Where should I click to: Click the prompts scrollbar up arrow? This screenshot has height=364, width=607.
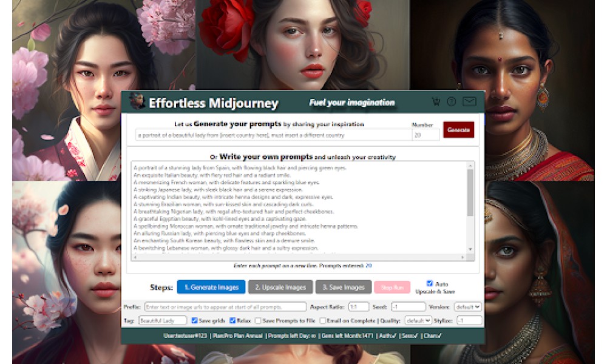click(470, 166)
